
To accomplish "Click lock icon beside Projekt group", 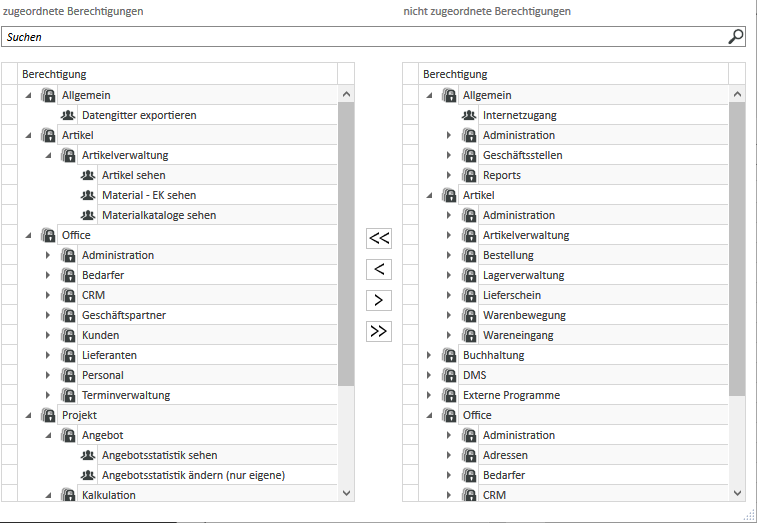I will pyautogui.click(x=48, y=415).
